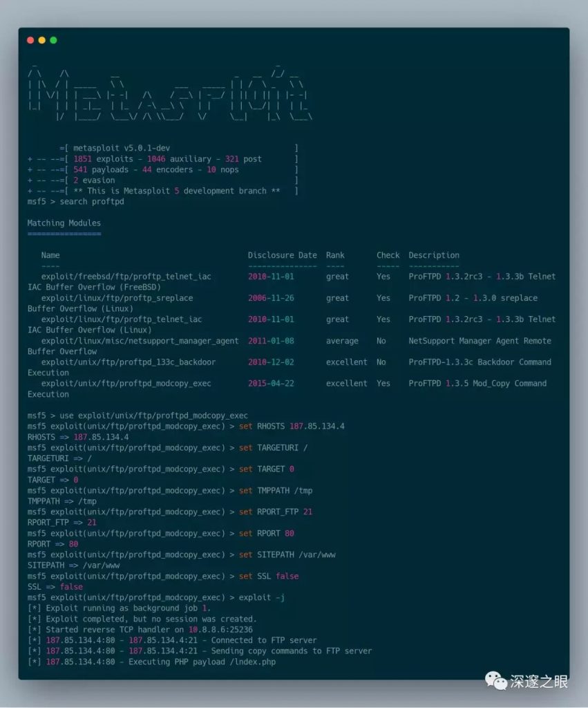588x708 pixels.
Task: Click the 'Disclosure Date' column header
Action: point(282,255)
